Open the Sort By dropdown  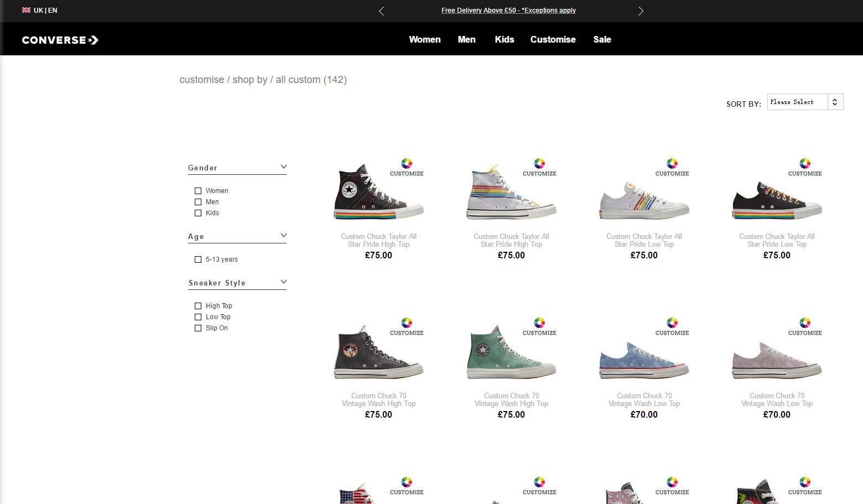pos(805,102)
